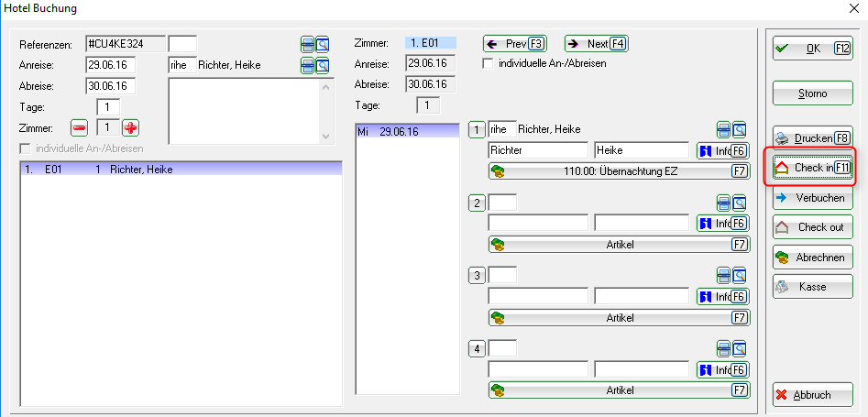Click Artikel button for guest 3
Viewport: 868px width, 417px height.
(x=619, y=317)
